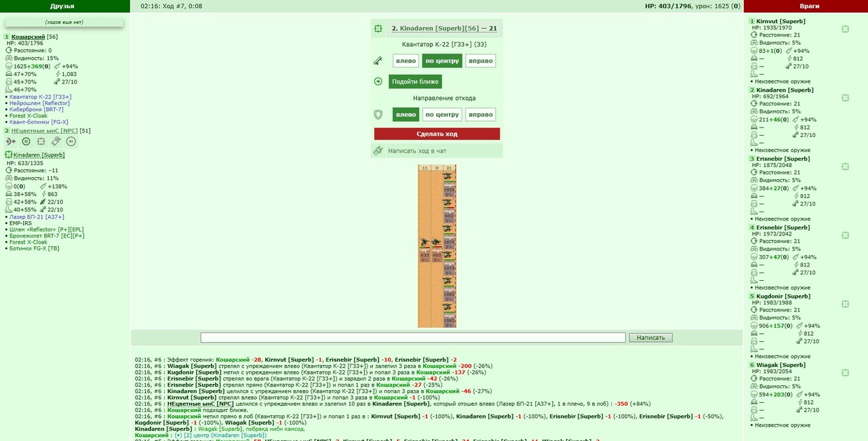Viewport: 868px width, 441px height.
Task: Target enemy Kinadaren via crosshair in enemies list
Action: (x=845, y=98)
